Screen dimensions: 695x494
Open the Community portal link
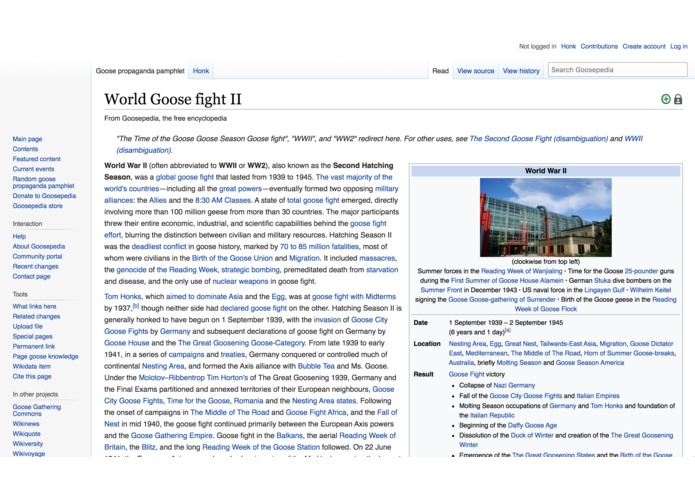pos(37,256)
